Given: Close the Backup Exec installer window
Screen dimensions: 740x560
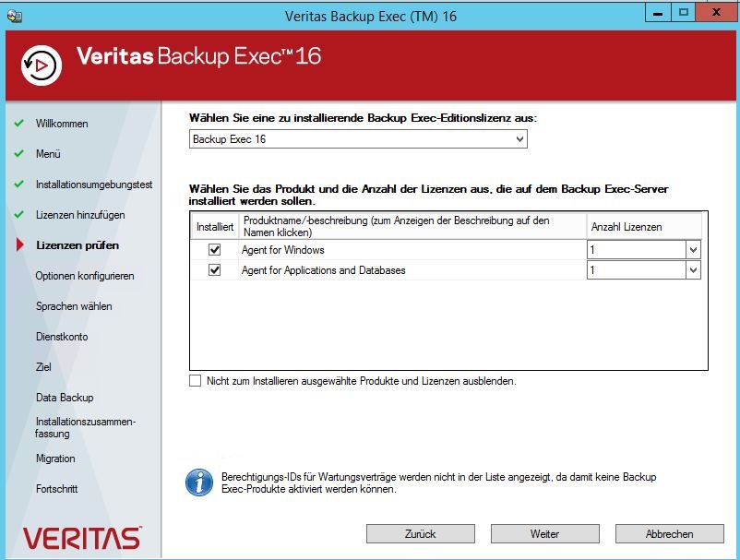Looking at the screenshot, I should (x=716, y=13).
